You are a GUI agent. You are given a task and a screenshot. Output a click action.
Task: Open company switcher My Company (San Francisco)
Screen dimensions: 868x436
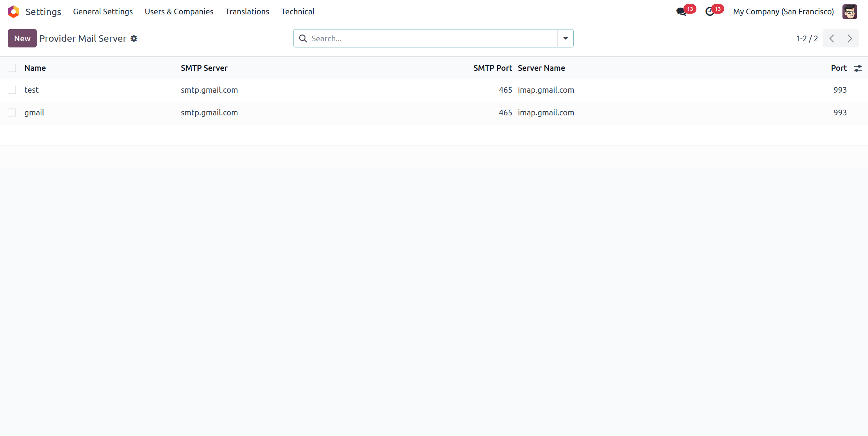783,12
